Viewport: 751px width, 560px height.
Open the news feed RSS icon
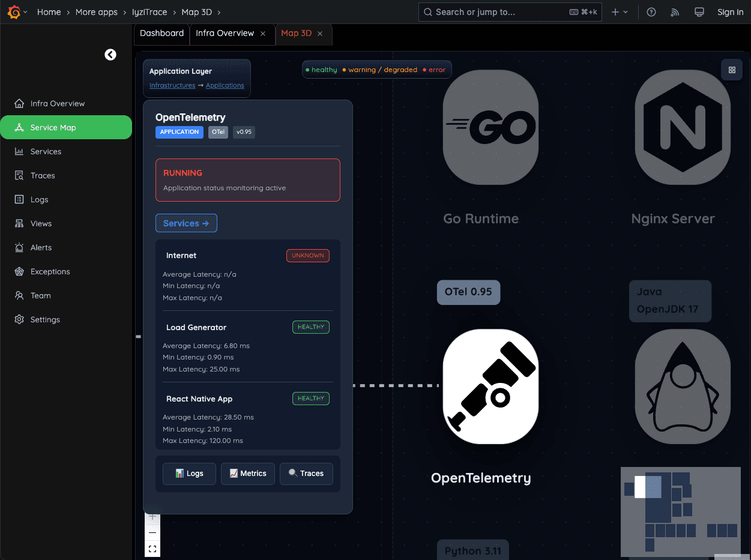pyautogui.click(x=675, y=12)
